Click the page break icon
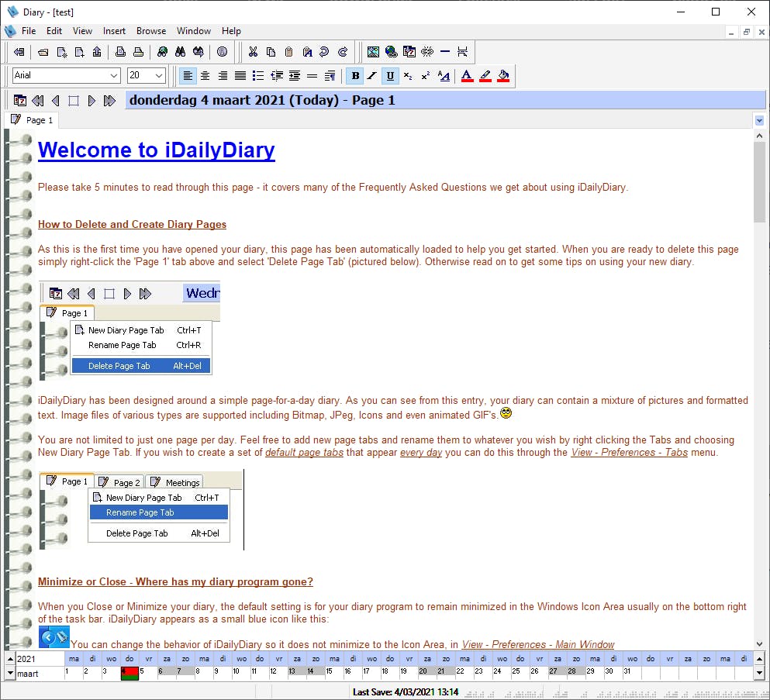 click(462, 51)
